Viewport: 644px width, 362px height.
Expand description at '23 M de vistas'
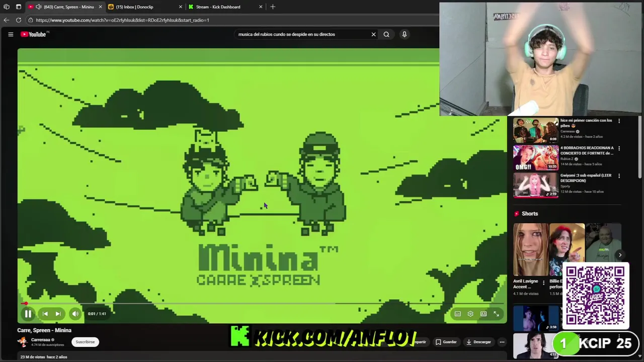click(x=44, y=357)
